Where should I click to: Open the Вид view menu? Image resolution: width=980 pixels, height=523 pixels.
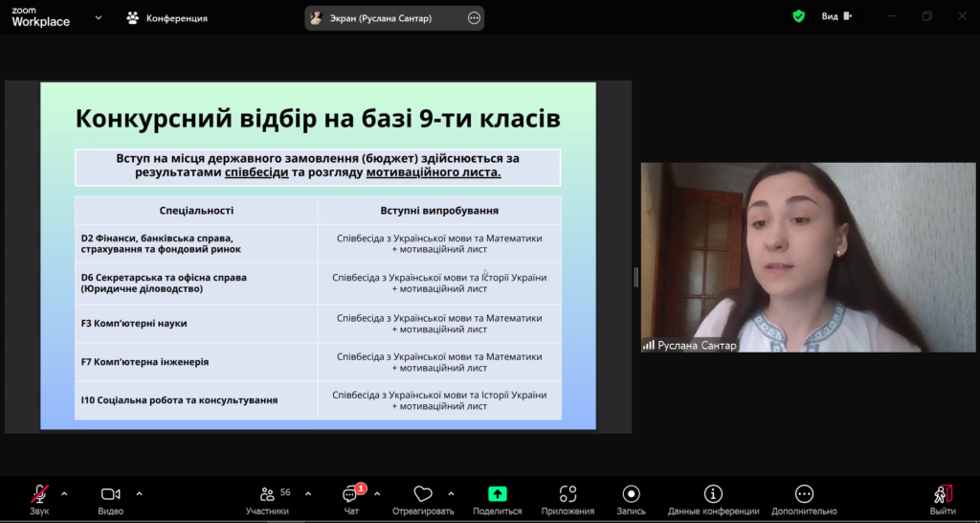[x=836, y=16]
